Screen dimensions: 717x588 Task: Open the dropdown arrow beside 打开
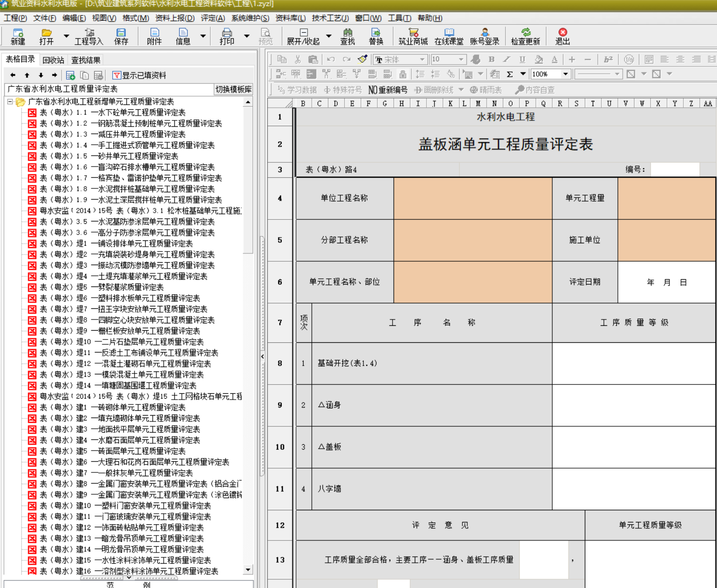pos(66,36)
